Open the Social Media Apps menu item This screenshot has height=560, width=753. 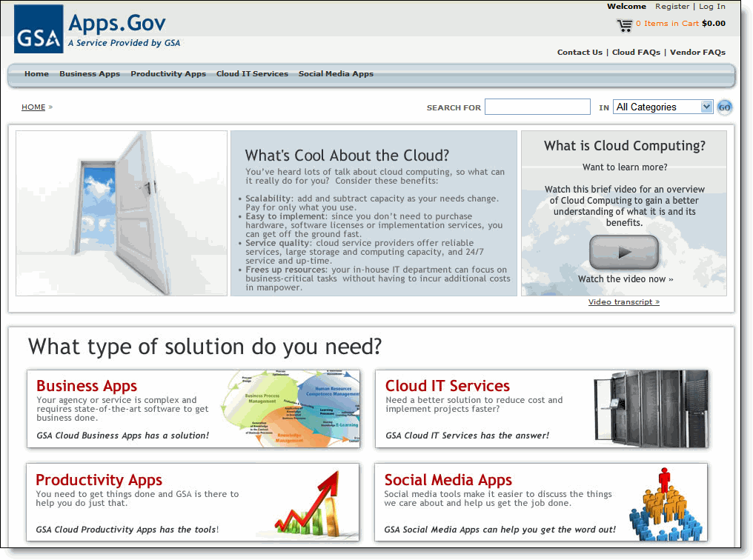point(336,74)
